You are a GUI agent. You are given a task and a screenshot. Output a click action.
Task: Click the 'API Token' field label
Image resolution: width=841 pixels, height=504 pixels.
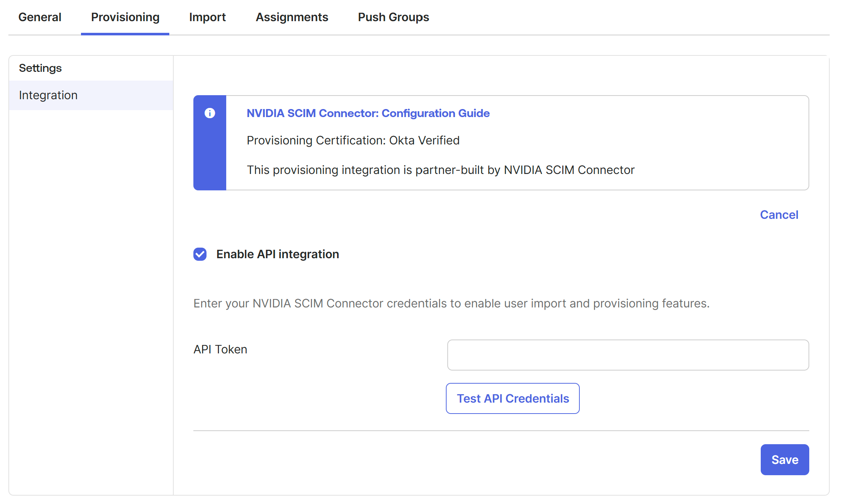click(220, 349)
